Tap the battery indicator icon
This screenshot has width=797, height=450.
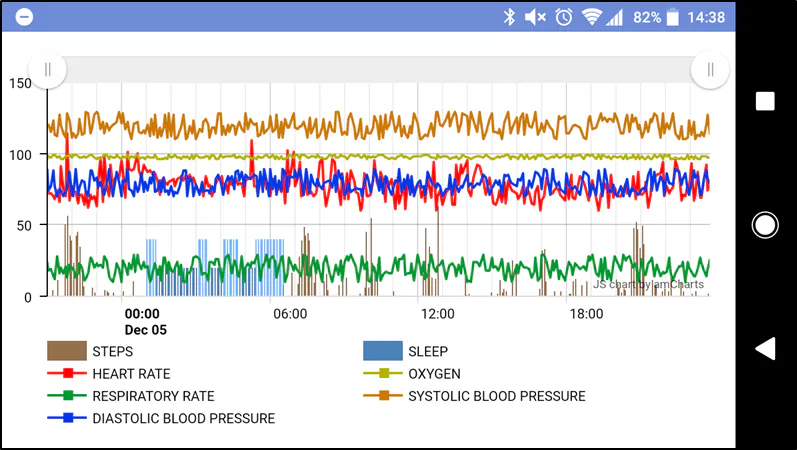click(x=673, y=17)
